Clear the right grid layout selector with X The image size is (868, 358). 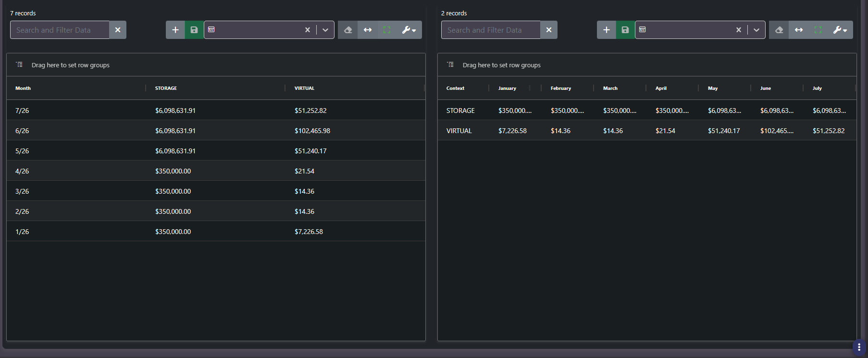739,30
